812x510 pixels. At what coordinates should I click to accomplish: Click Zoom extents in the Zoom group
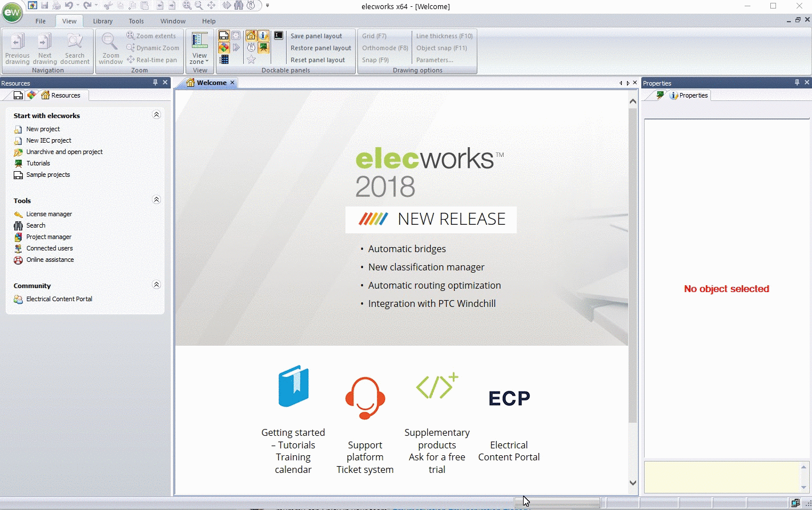tap(152, 35)
